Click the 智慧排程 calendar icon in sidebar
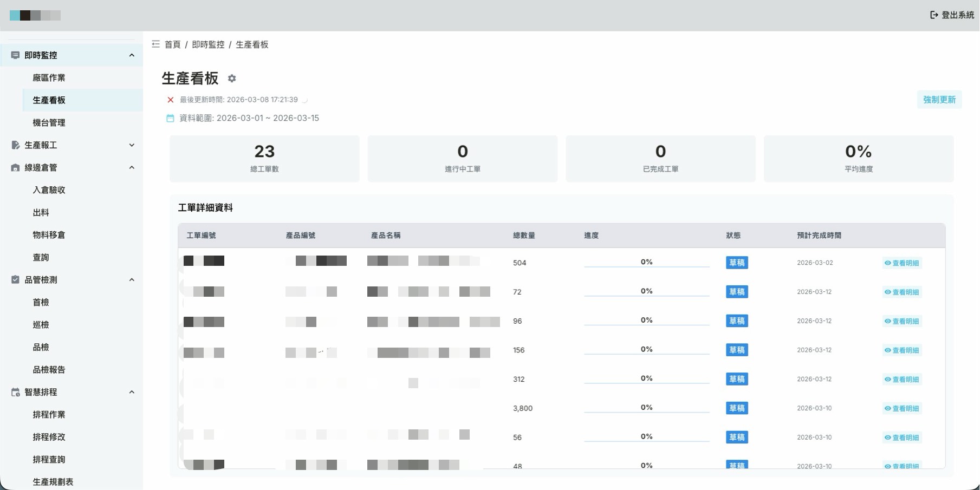The height and width of the screenshot is (490, 980). click(15, 392)
